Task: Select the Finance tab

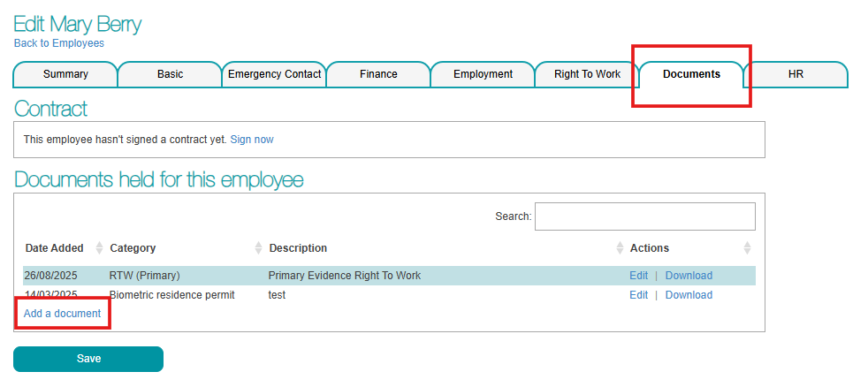Action: 378,74
